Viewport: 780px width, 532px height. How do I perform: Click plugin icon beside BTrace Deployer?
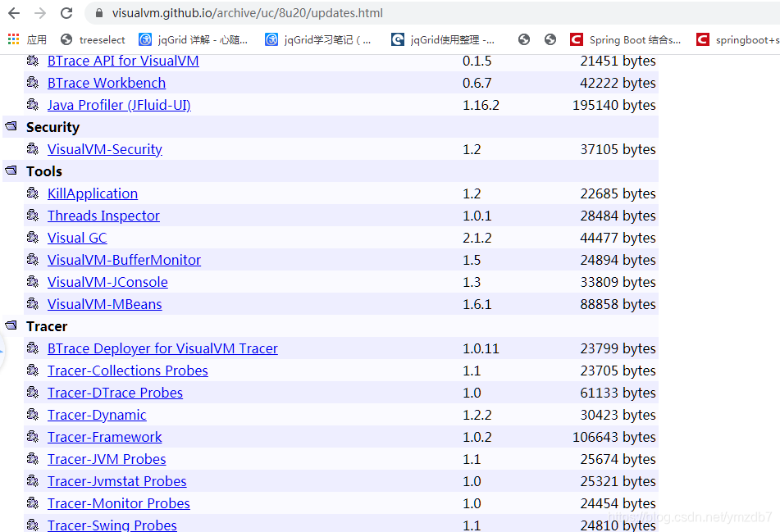[x=33, y=348]
